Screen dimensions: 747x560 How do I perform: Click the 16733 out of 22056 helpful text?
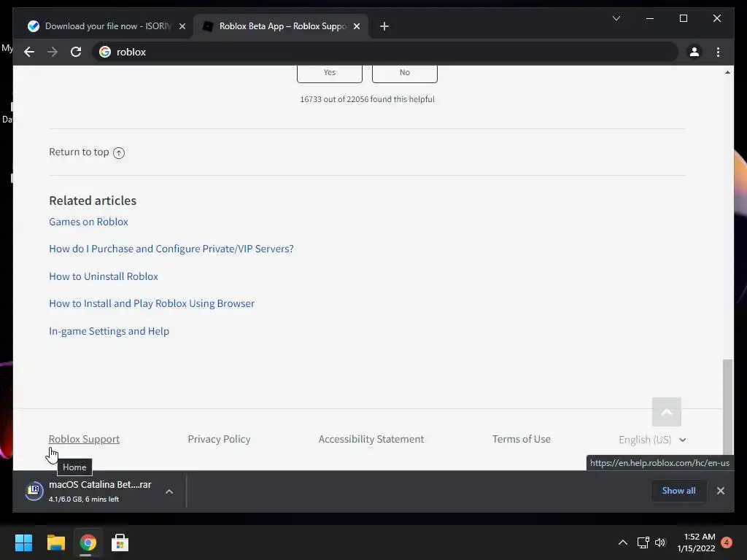coord(367,99)
